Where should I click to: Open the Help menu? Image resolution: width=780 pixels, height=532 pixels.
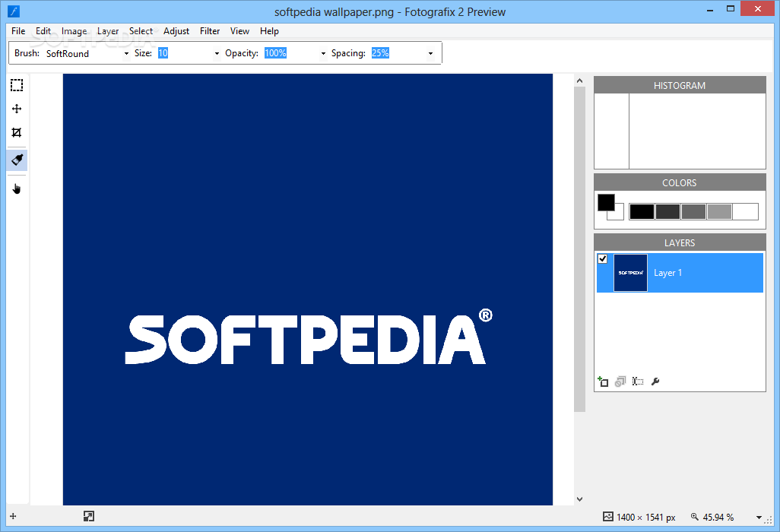(x=269, y=31)
